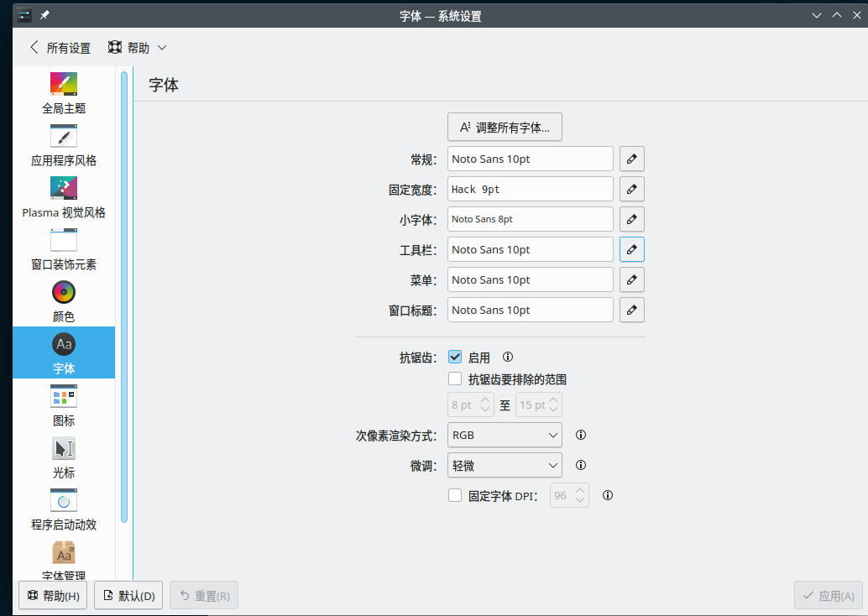Show info for 次像素渲染方式 setting

click(x=581, y=435)
